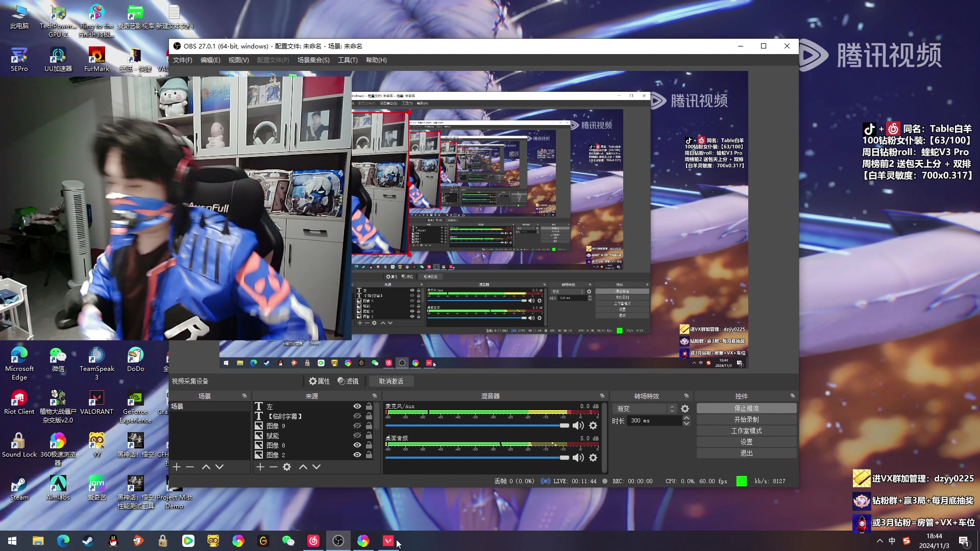Move the scene up in list
The height and width of the screenshot is (551, 980).
(x=206, y=467)
